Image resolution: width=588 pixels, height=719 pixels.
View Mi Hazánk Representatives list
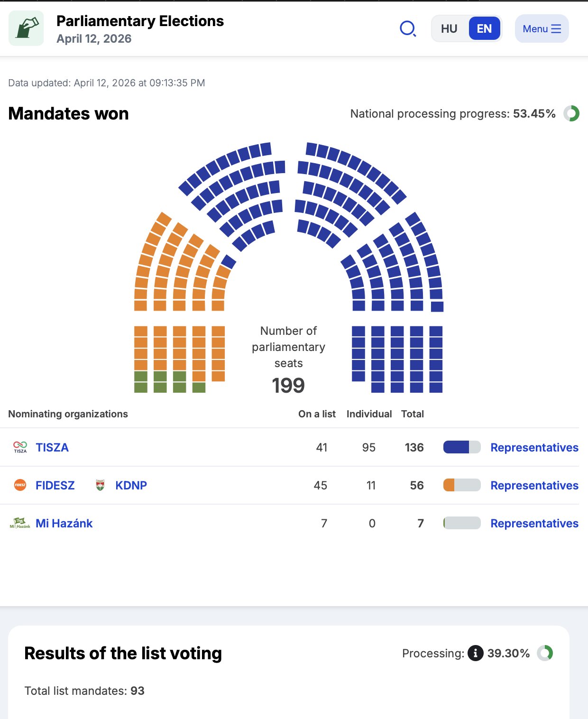(534, 523)
